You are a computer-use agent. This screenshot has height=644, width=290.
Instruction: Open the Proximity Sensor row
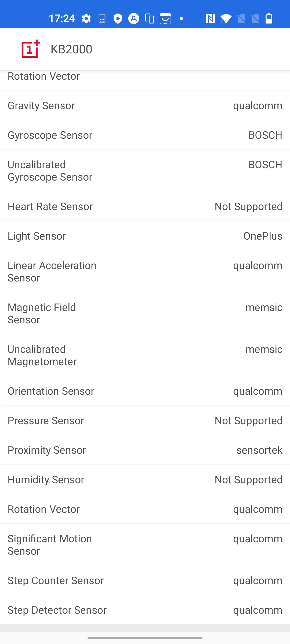point(145,450)
